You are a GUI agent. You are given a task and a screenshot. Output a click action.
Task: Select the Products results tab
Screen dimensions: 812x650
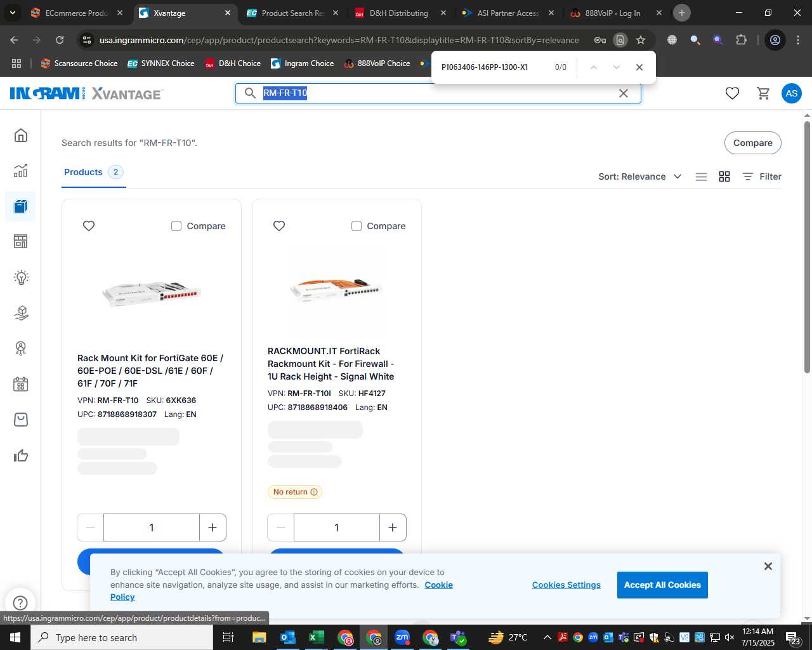click(93, 172)
